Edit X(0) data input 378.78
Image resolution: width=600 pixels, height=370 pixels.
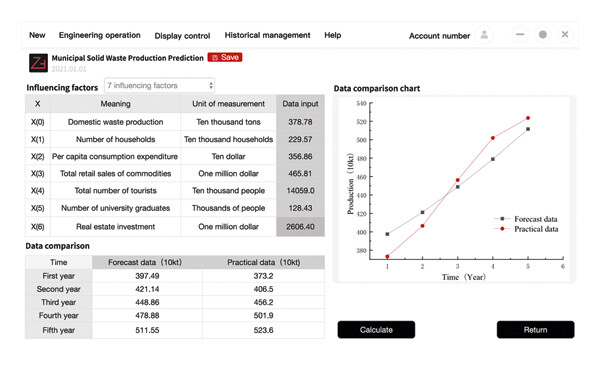(x=300, y=122)
